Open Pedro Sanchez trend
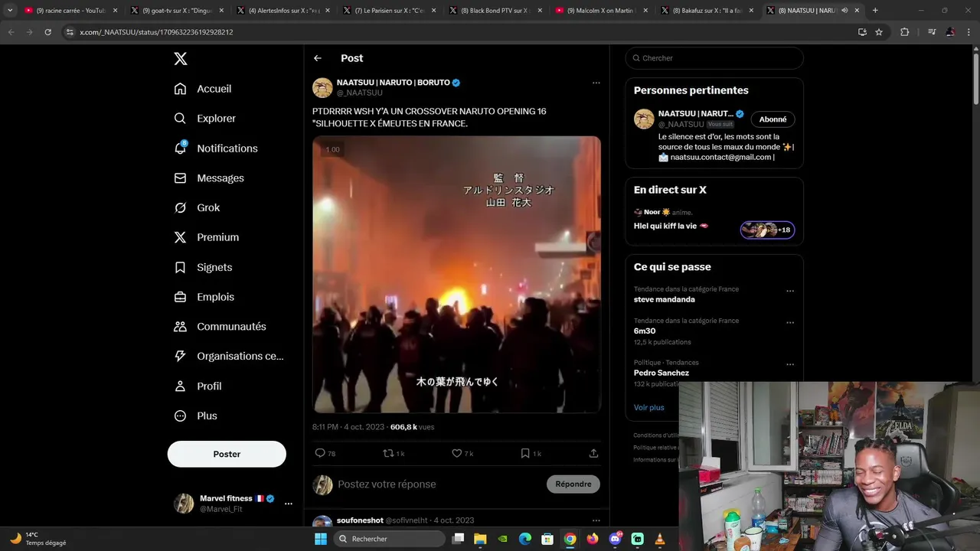This screenshot has width=980, height=551. tap(661, 373)
